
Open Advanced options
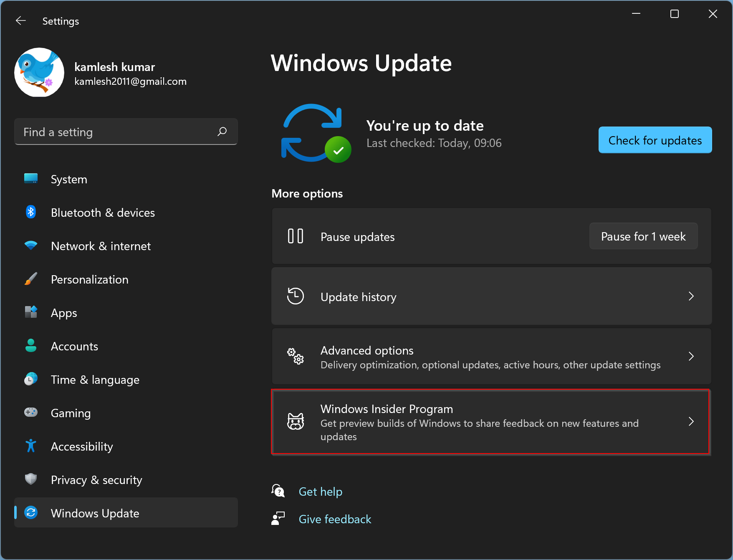tap(491, 357)
